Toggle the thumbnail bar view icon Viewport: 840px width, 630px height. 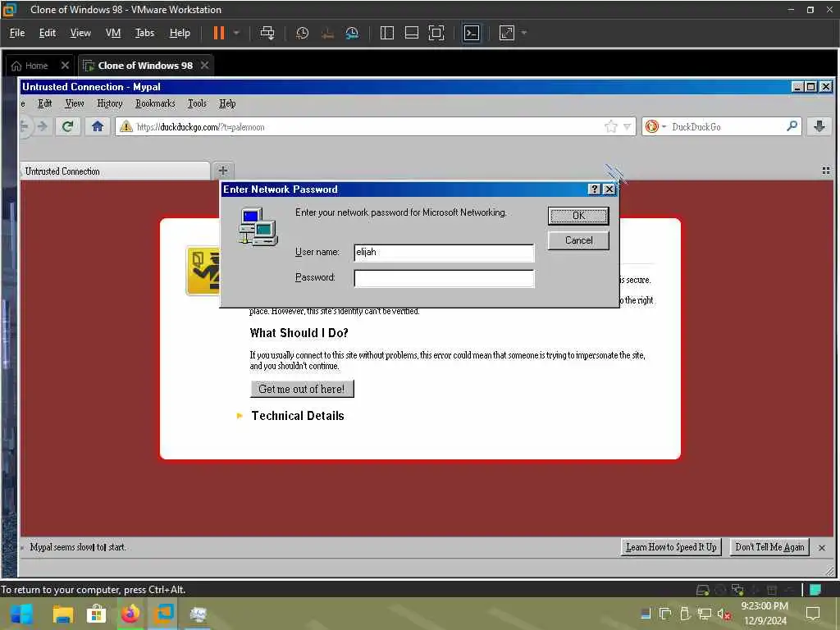412,33
